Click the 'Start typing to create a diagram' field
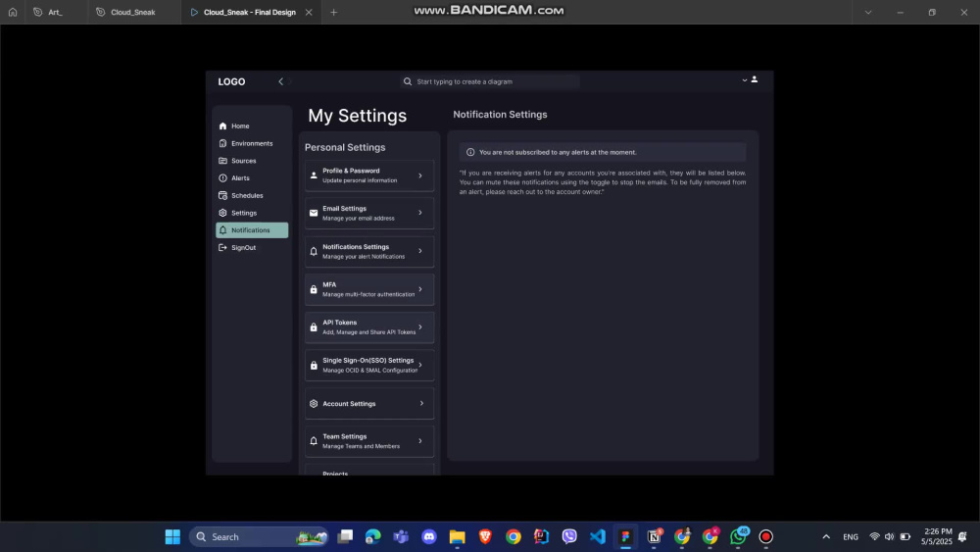 [490, 81]
